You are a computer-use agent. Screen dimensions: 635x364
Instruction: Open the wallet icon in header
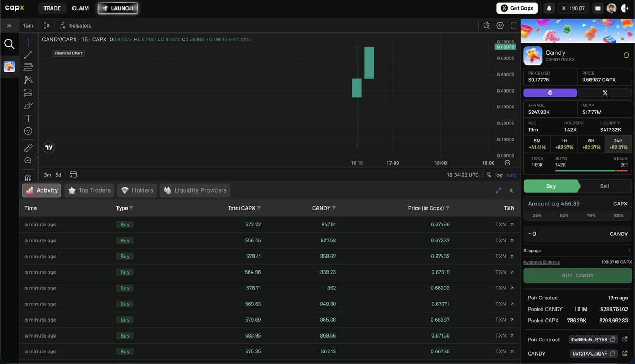click(x=597, y=8)
